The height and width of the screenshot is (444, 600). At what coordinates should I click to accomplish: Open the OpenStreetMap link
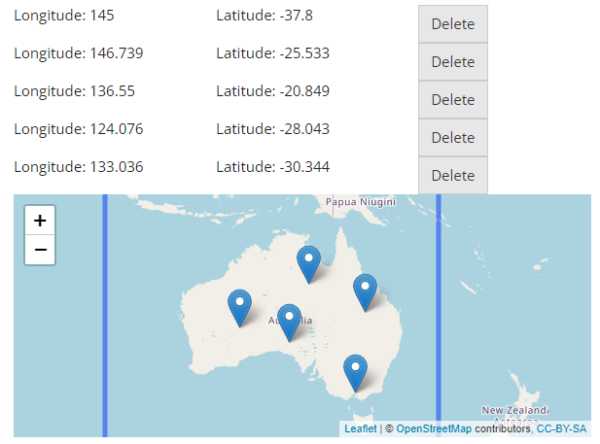pyautogui.click(x=434, y=429)
